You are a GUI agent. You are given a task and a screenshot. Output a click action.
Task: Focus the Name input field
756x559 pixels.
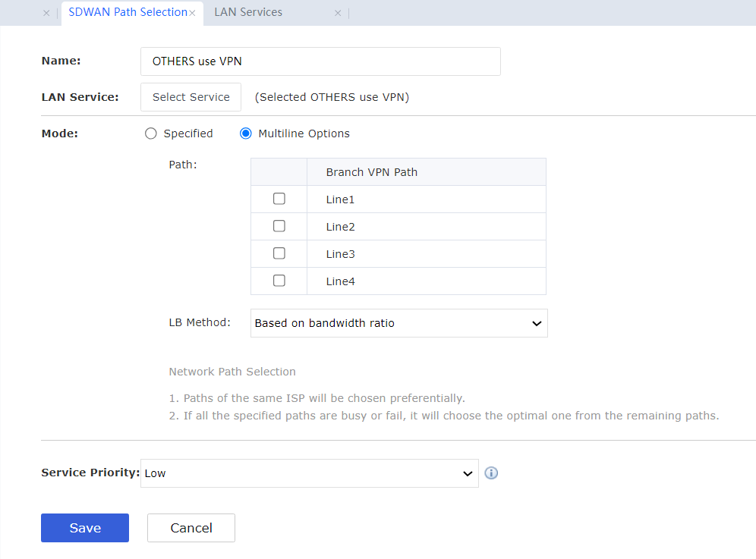coord(320,61)
